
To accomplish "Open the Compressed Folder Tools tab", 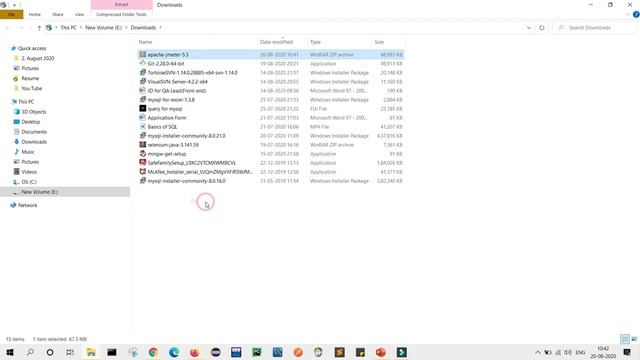I will 121,14.
